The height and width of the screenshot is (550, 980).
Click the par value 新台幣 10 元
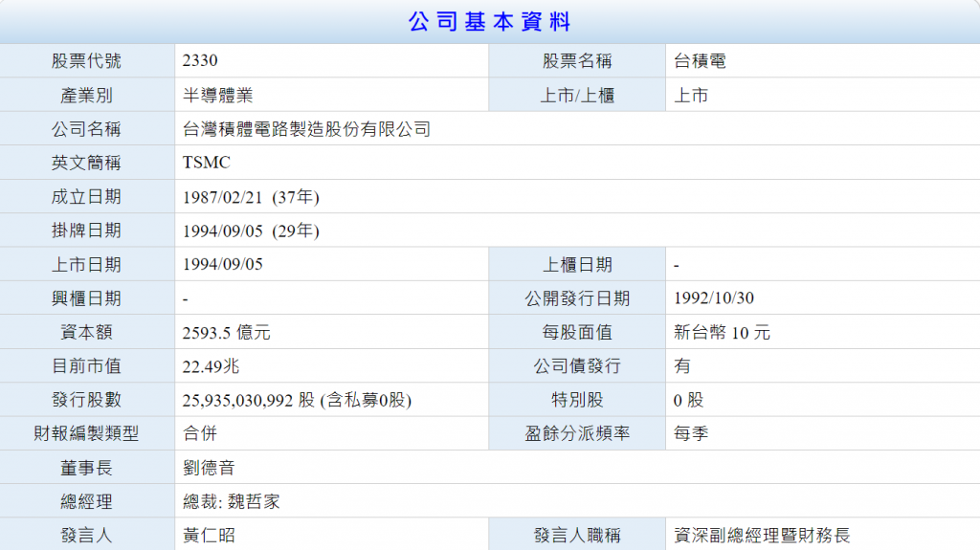click(x=722, y=333)
